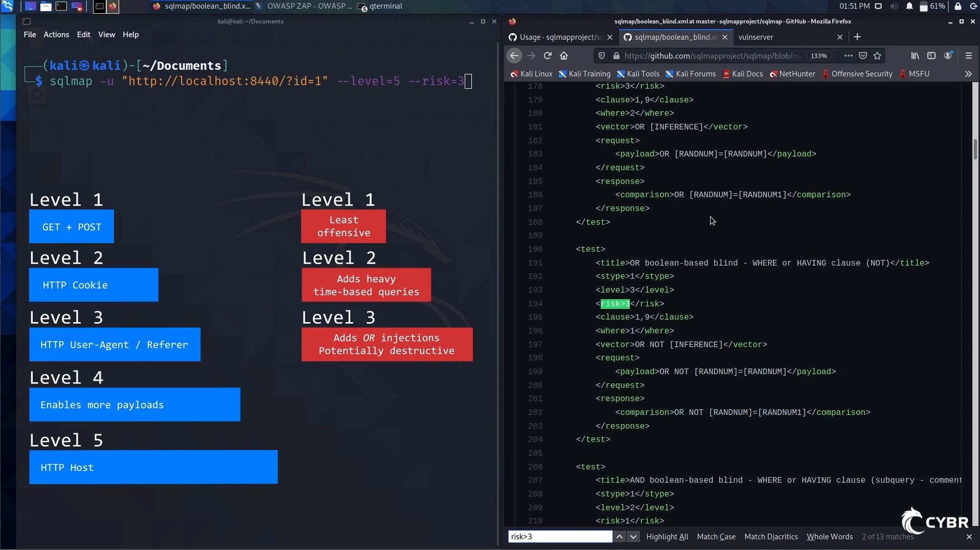Screen dimensions: 980x550
Task: Open NetHunter bookmark
Action: point(792,74)
